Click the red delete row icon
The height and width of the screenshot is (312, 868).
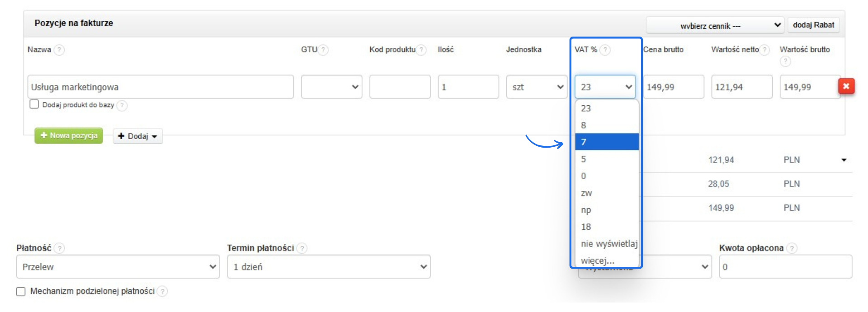coord(846,86)
